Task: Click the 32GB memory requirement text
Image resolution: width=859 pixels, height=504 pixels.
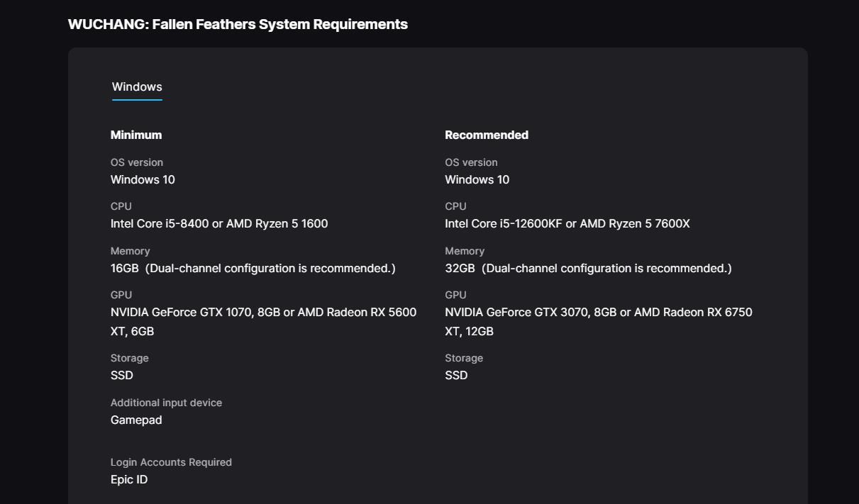Action: 460,269
